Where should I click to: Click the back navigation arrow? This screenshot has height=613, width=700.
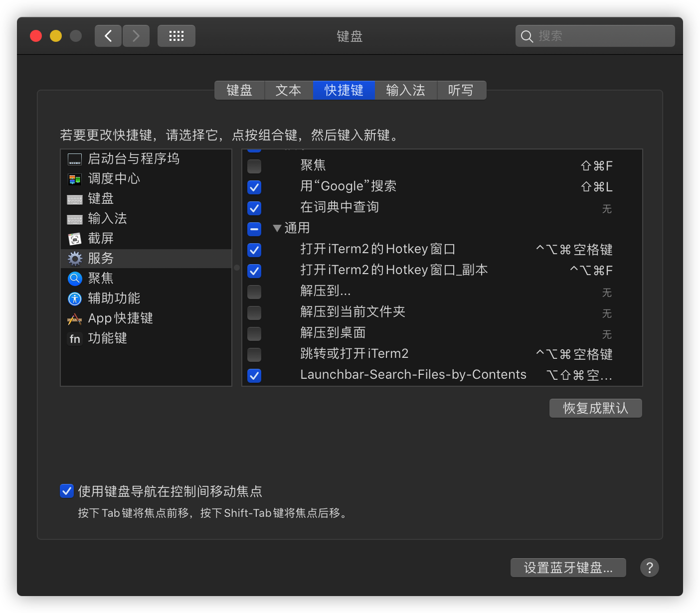coord(108,35)
